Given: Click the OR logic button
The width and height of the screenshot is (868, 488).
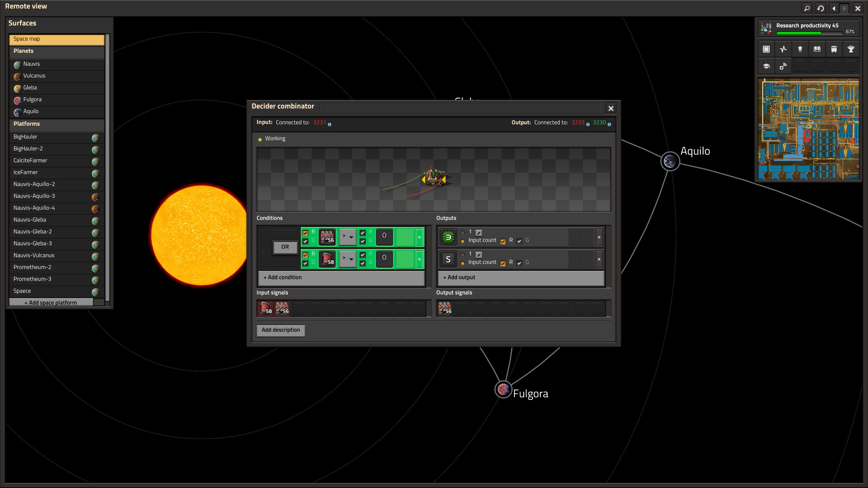Looking at the screenshot, I should 285,247.
